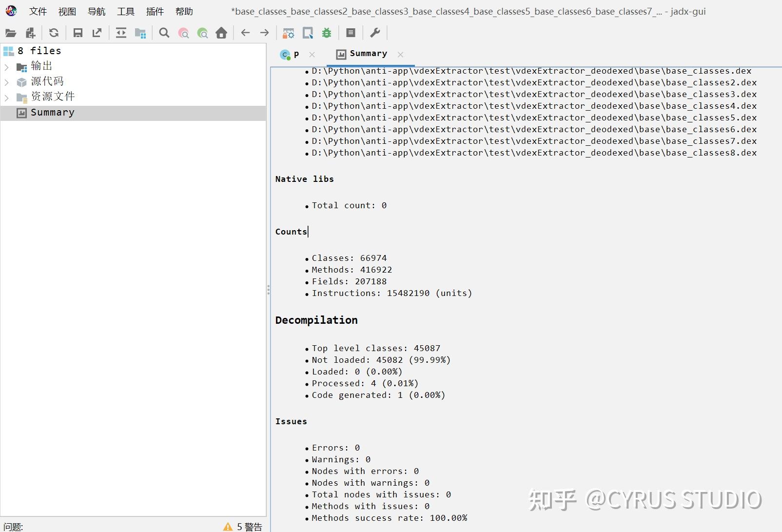
Task: Expand the 输出 tree node
Action: [x=6, y=66]
